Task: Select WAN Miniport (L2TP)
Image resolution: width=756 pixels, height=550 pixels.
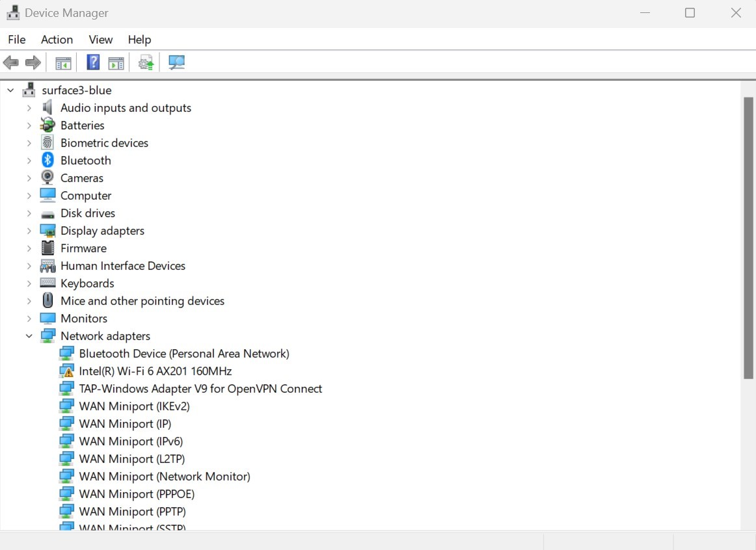Action: tap(132, 459)
